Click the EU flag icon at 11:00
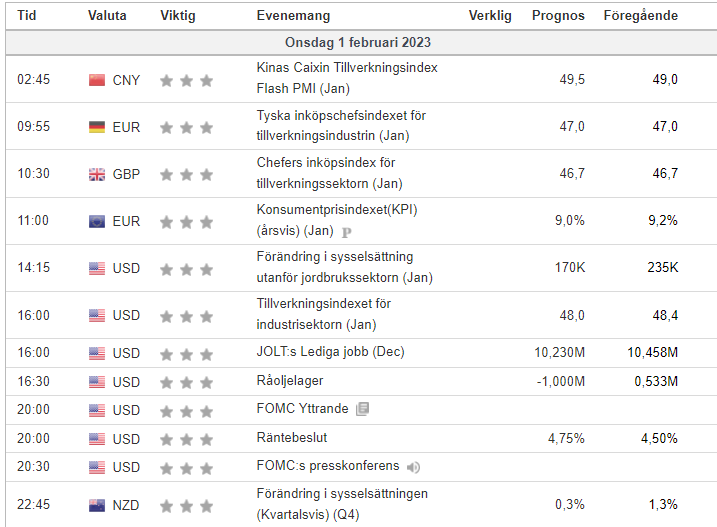Screen dimensions: 717x527 coord(96,221)
